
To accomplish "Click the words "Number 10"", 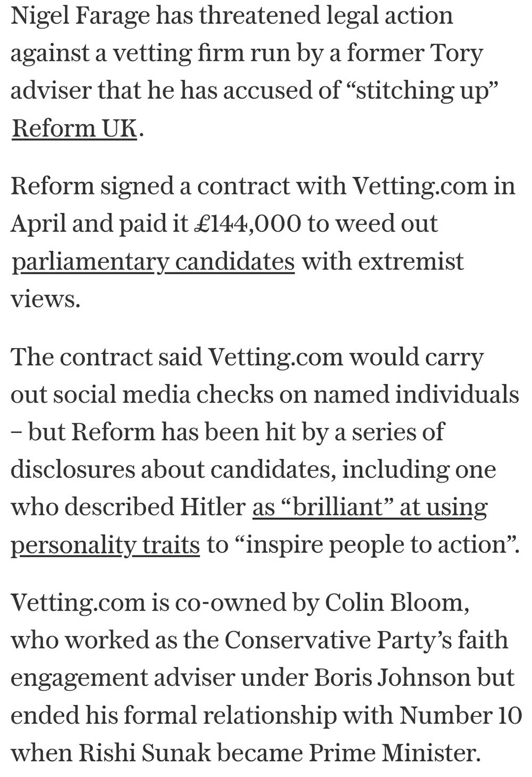I will coord(461,715).
